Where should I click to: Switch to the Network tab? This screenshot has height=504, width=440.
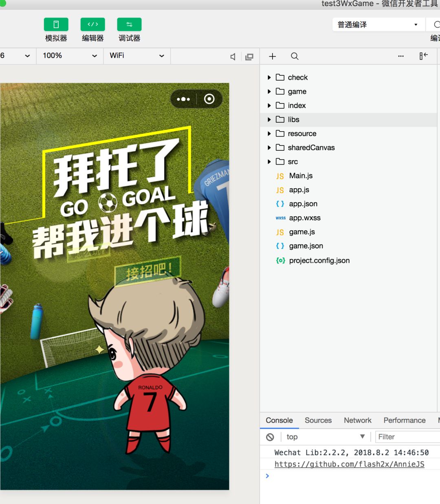358,420
